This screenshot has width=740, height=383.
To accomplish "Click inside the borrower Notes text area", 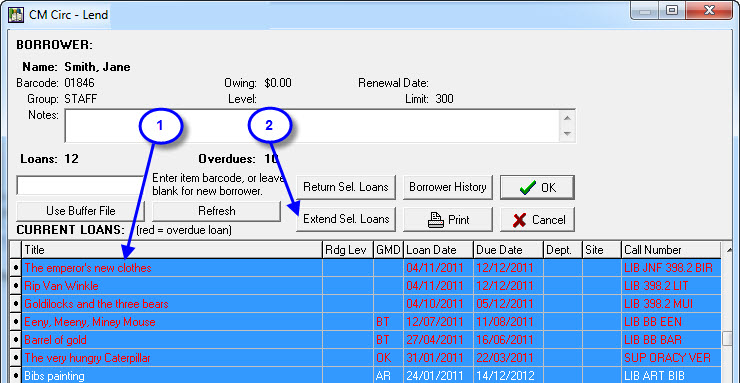I will [x=312, y=126].
